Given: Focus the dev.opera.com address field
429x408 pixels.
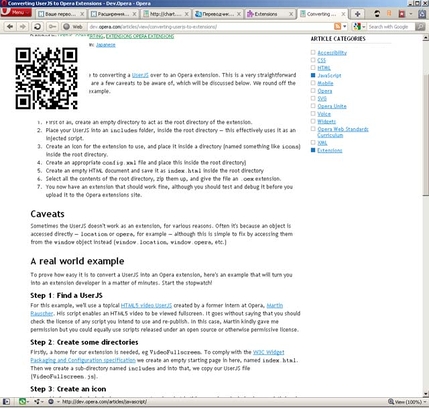Looking at the screenshot, I should pos(210,27).
